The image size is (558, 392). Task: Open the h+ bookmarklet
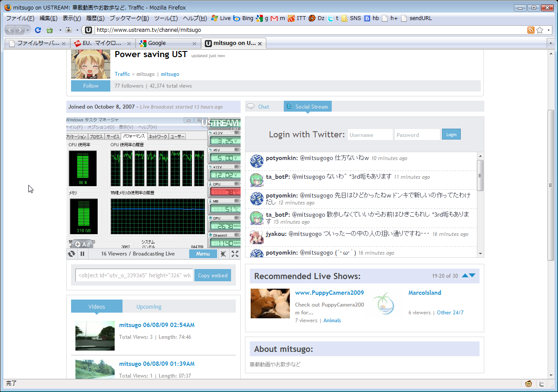tap(390, 18)
